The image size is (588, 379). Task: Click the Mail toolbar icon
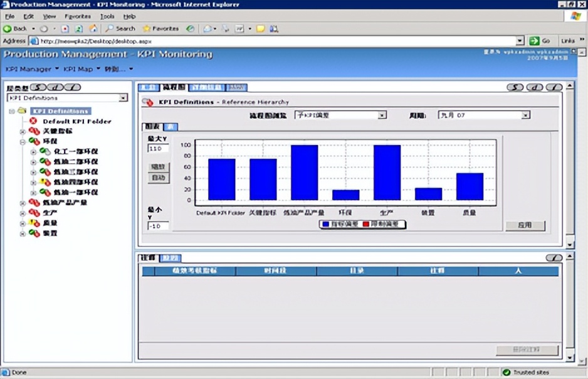pyautogui.click(x=207, y=28)
